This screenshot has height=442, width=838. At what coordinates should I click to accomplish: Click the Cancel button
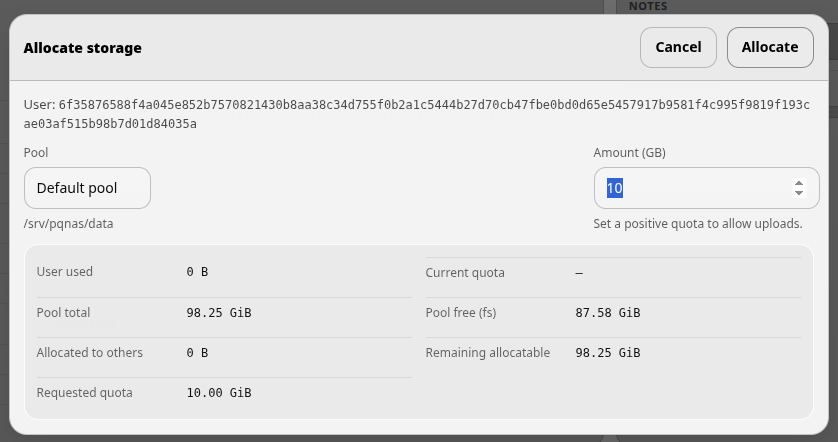pyautogui.click(x=678, y=48)
